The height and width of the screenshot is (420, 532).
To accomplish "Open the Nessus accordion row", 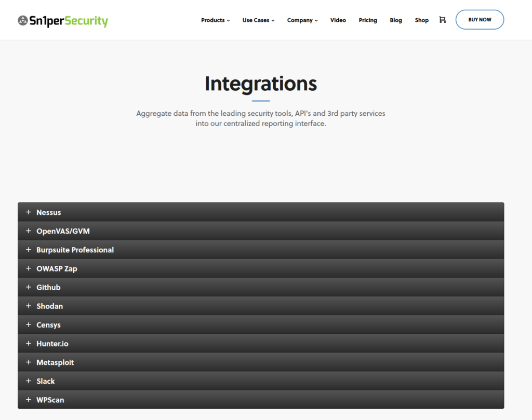I will (x=261, y=212).
